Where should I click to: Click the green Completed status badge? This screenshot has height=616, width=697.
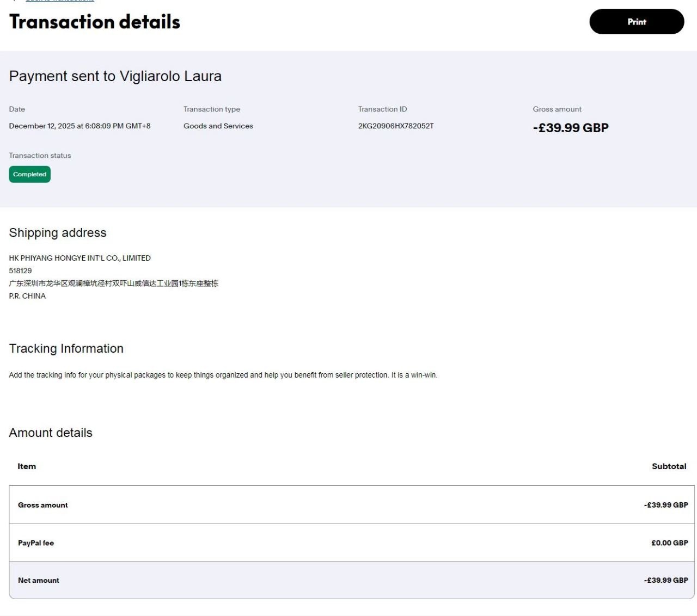pos(29,174)
